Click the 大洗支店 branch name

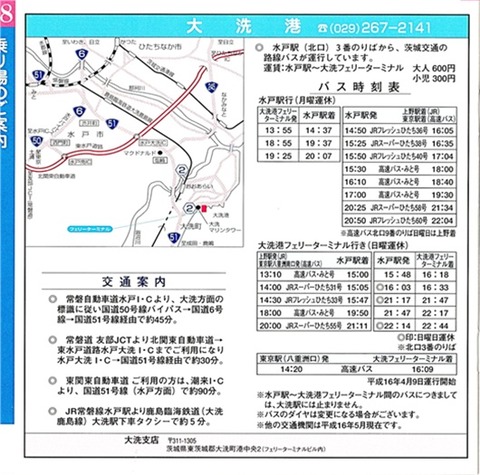[x=141, y=440]
